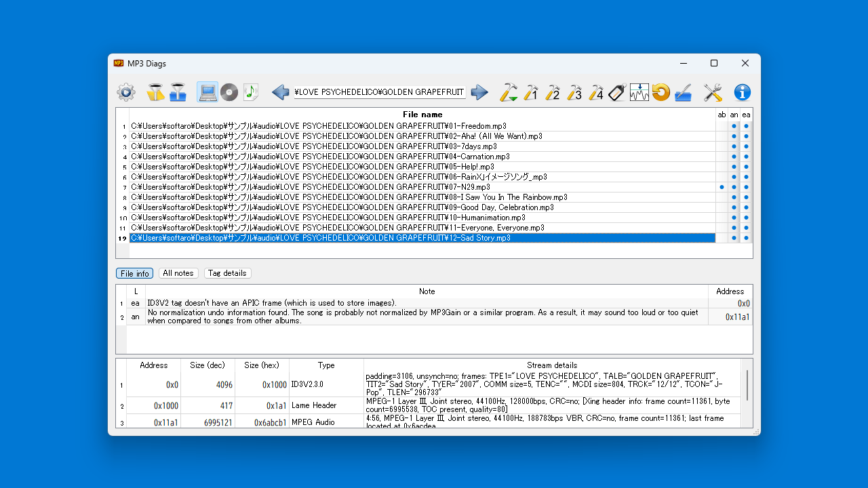Image resolution: width=868 pixels, height=488 pixels.
Task: Switch to the All notes tab
Action: tap(178, 273)
